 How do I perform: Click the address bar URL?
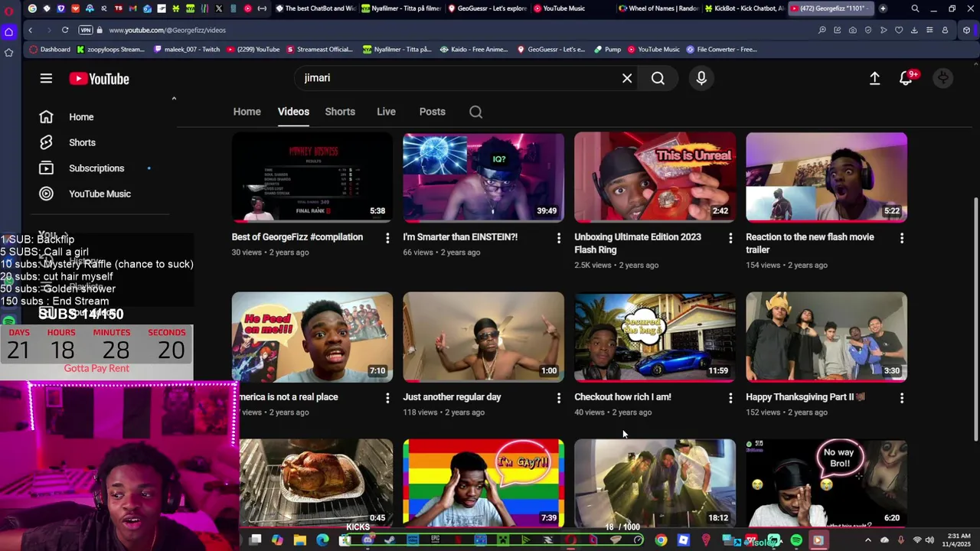[167, 30]
